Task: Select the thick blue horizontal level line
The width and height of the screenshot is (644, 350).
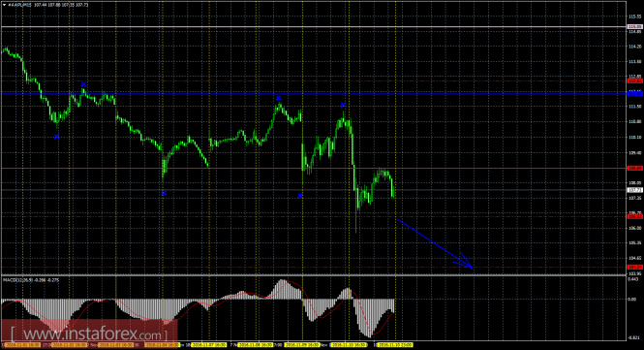Action: coord(314,94)
